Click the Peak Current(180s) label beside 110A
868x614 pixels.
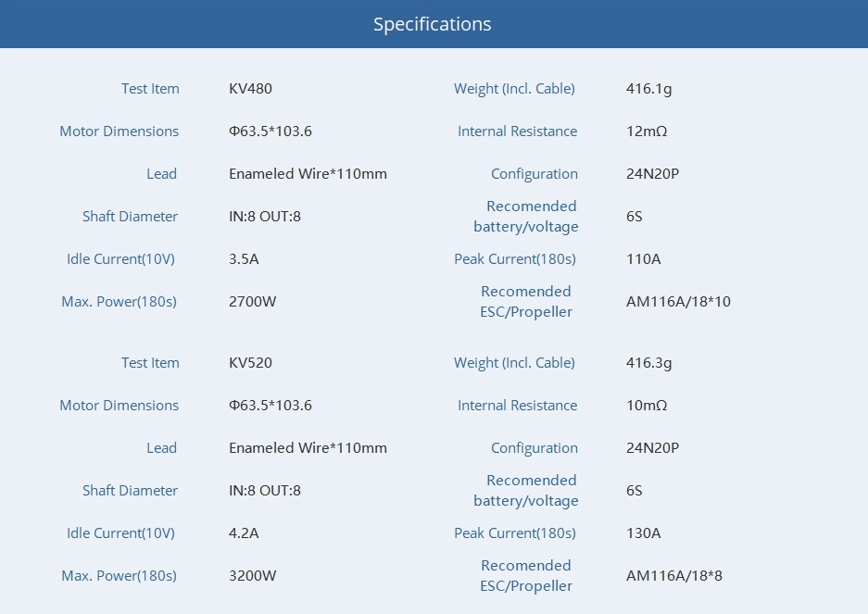[514, 259]
